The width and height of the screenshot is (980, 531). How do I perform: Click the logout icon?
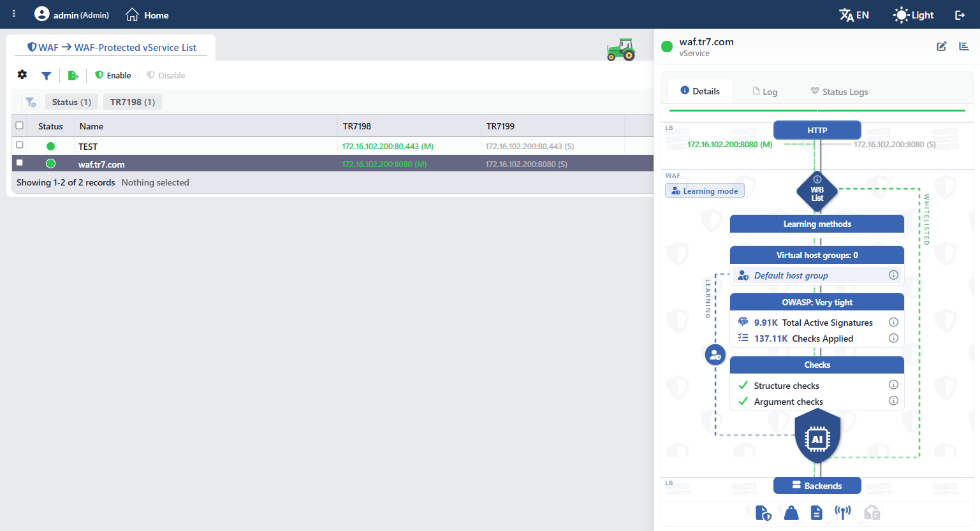[x=960, y=15]
